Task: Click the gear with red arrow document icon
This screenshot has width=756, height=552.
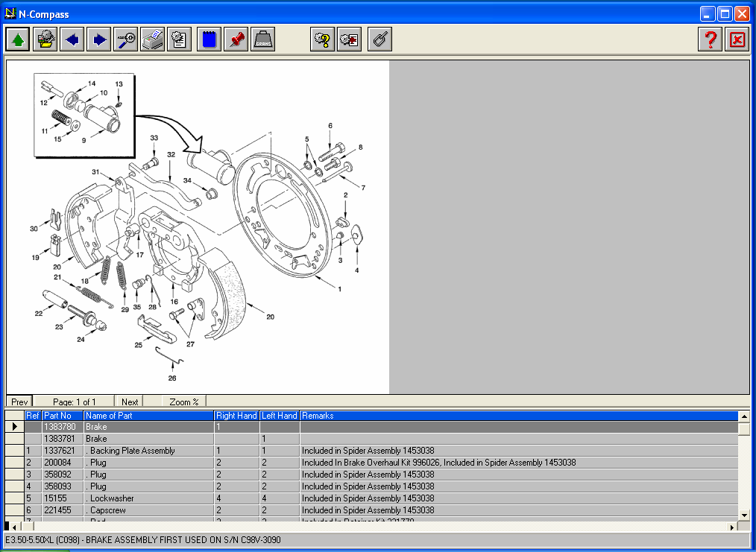Action: coord(350,39)
